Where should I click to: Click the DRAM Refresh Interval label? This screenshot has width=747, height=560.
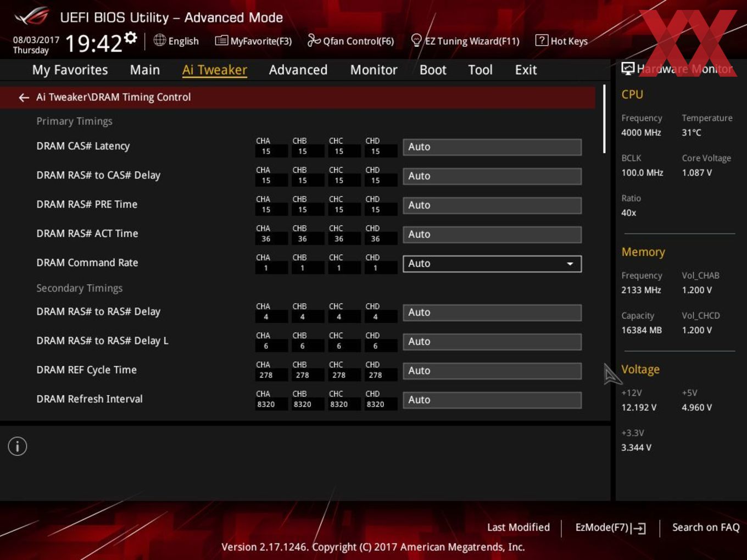click(x=90, y=399)
